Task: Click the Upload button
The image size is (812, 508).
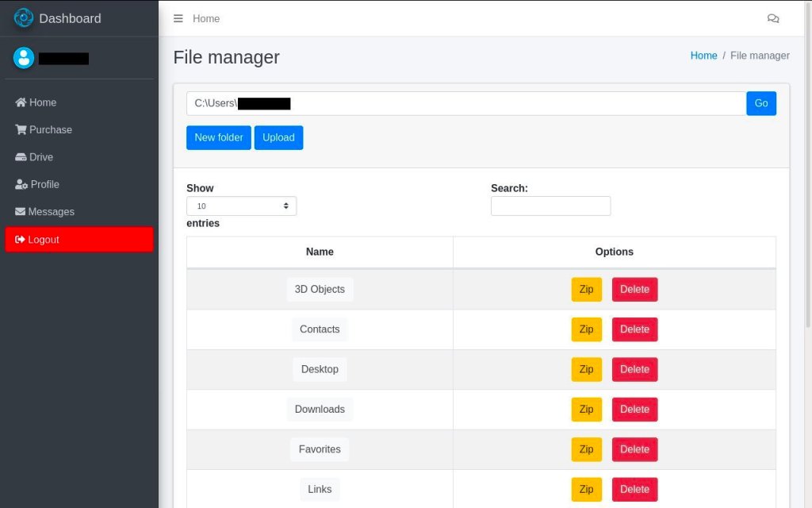Action: [278, 137]
